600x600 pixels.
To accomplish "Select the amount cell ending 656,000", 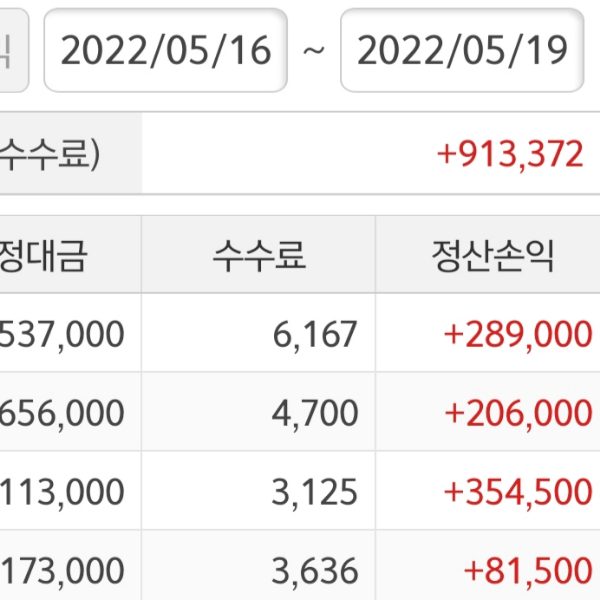I will pyautogui.click(x=62, y=412).
